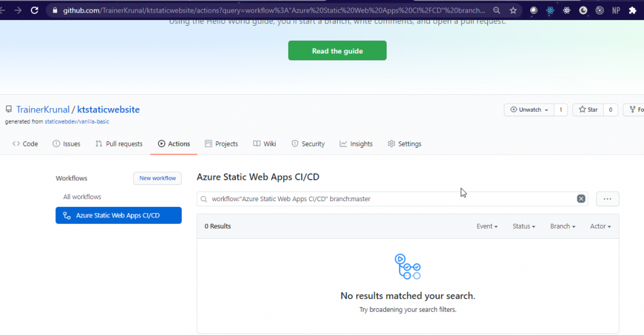Click the Try broadening your search filters text

[408, 310]
